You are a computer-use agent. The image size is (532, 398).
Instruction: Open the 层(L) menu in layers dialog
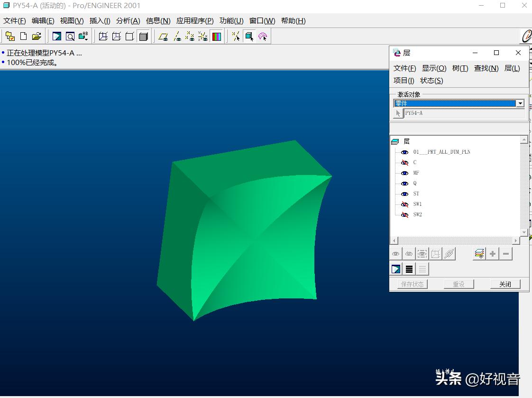[x=512, y=68]
